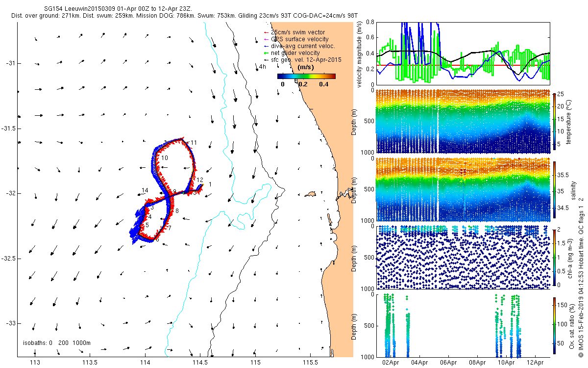Screen dimensions: 588x368
Task: Click the day 10 marker on glider track
Action: (165, 158)
